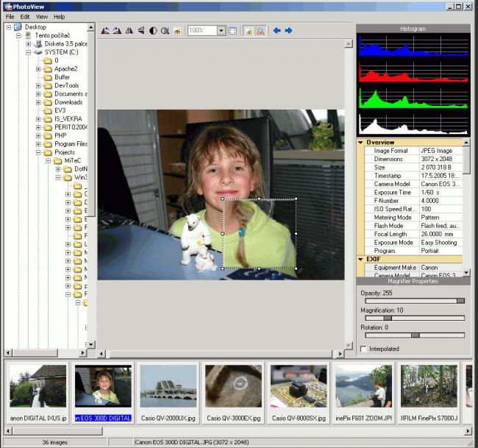Image resolution: width=478 pixels, height=448 pixels.
Task: Expand the PHP folder node
Action: (38, 135)
